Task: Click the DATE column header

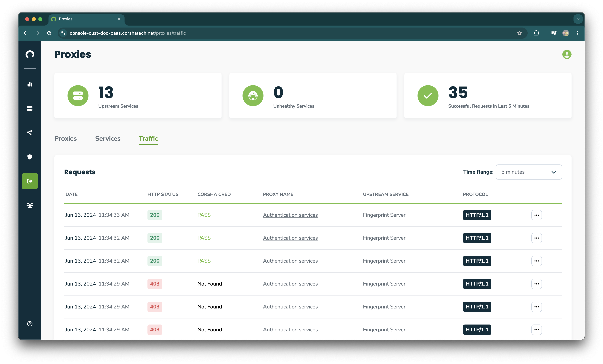Action: click(x=71, y=194)
